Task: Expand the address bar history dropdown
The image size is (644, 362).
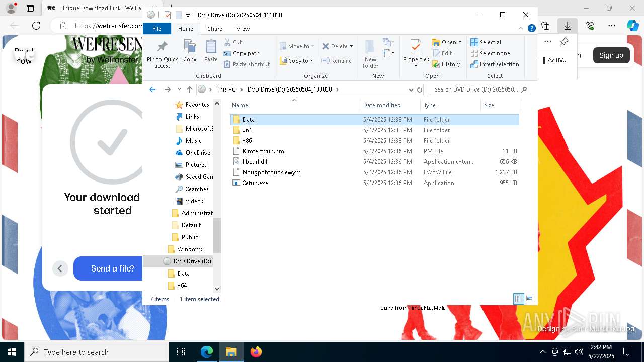Action: tap(411, 89)
